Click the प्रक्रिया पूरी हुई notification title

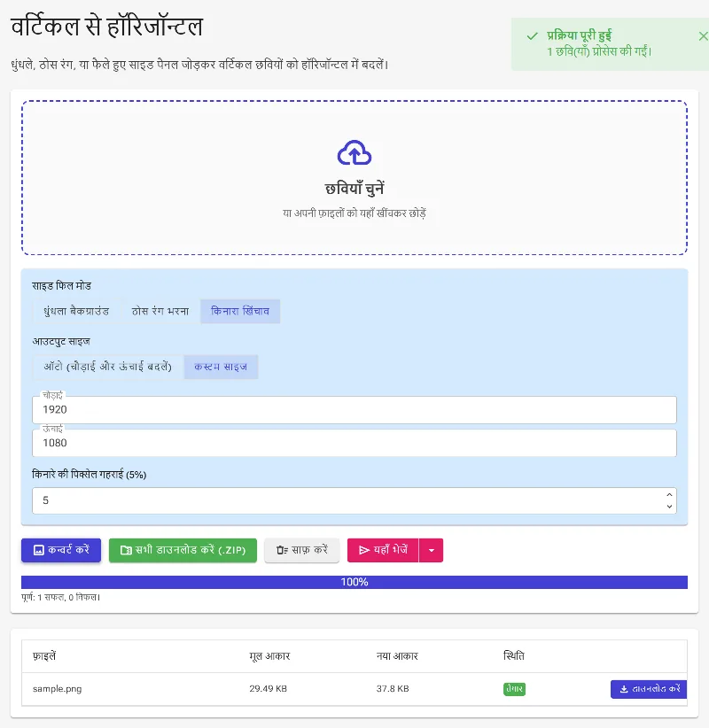tap(579, 35)
